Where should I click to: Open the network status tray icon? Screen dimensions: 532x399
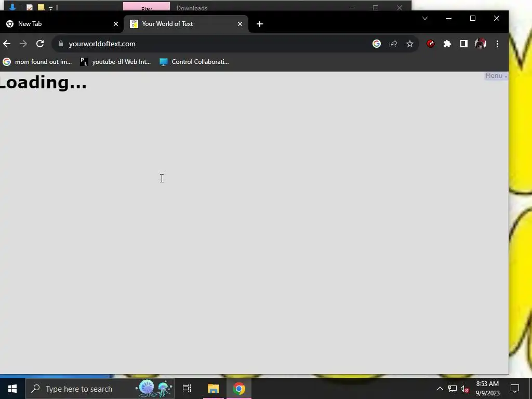tap(453, 389)
